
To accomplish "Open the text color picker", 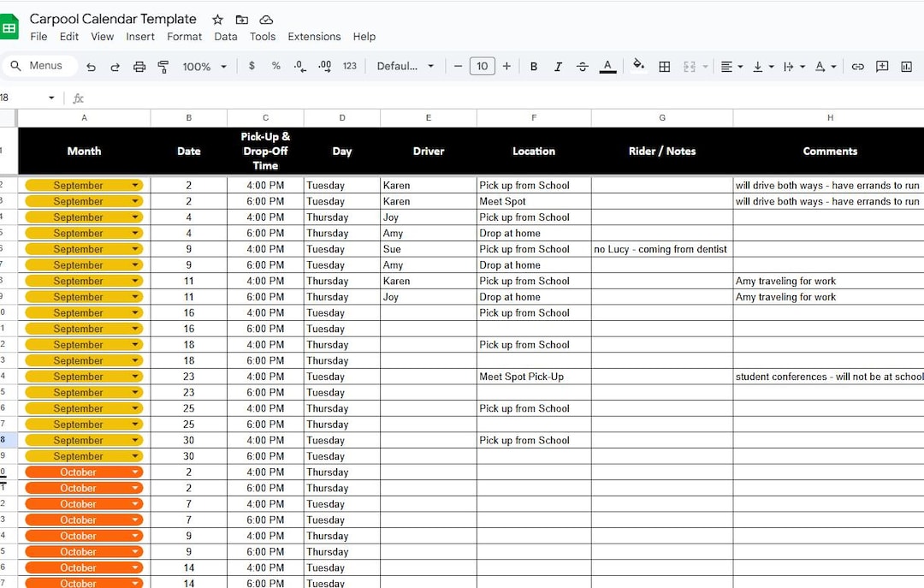I will (x=607, y=66).
